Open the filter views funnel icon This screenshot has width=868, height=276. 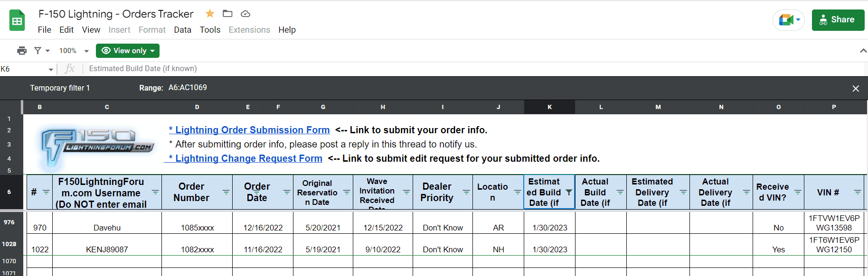[x=38, y=51]
